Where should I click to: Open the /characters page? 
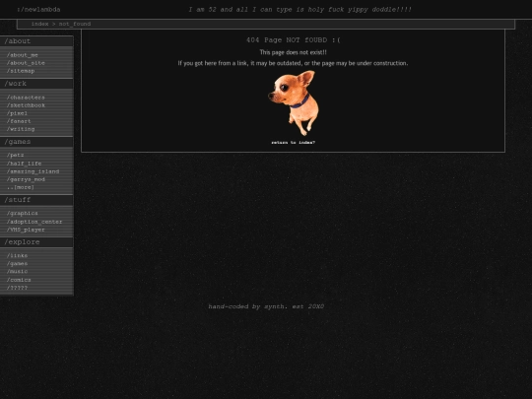26,98
